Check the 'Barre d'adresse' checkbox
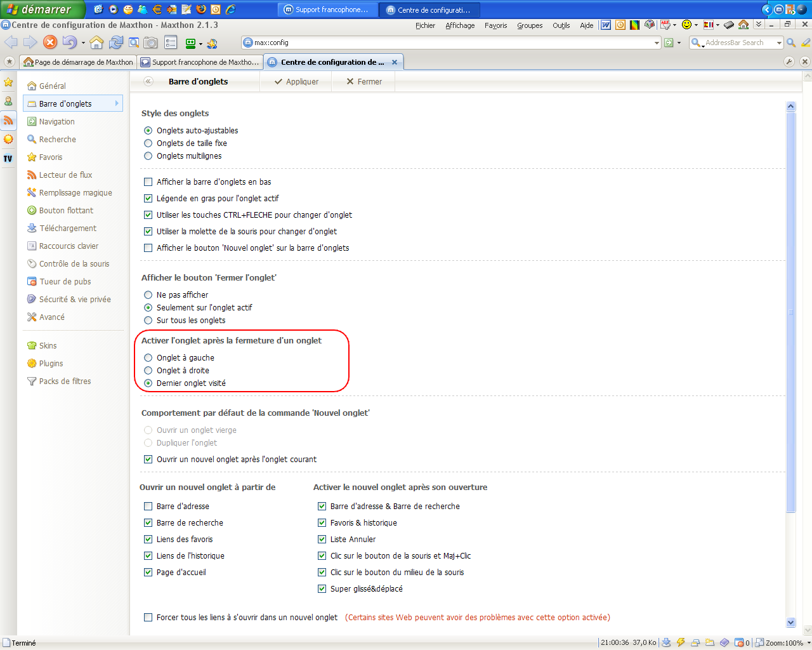 [x=148, y=507]
